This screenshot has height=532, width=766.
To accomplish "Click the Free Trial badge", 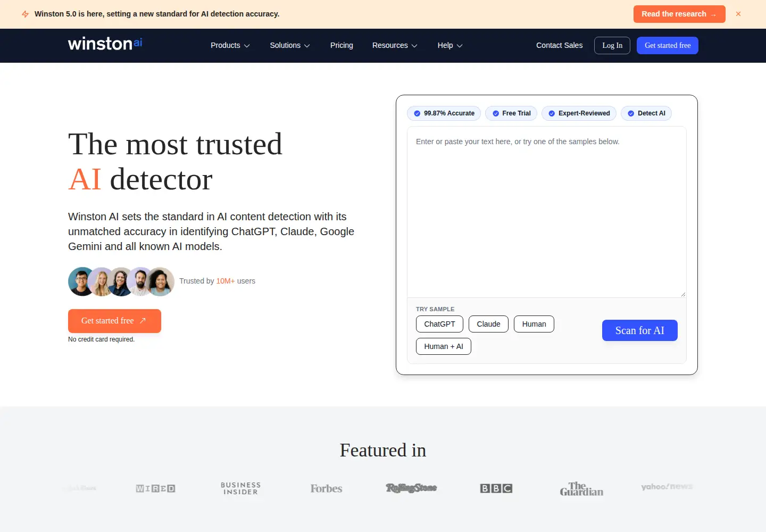I will (512, 113).
